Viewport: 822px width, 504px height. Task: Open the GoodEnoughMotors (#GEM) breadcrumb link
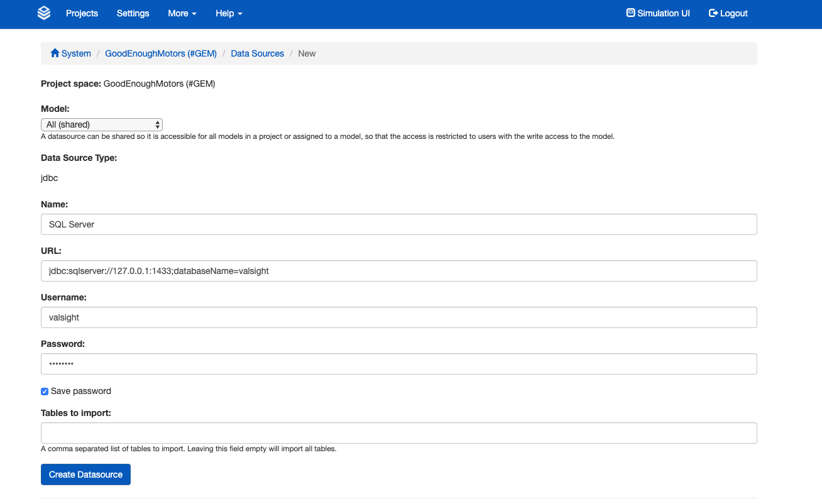[x=160, y=53]
